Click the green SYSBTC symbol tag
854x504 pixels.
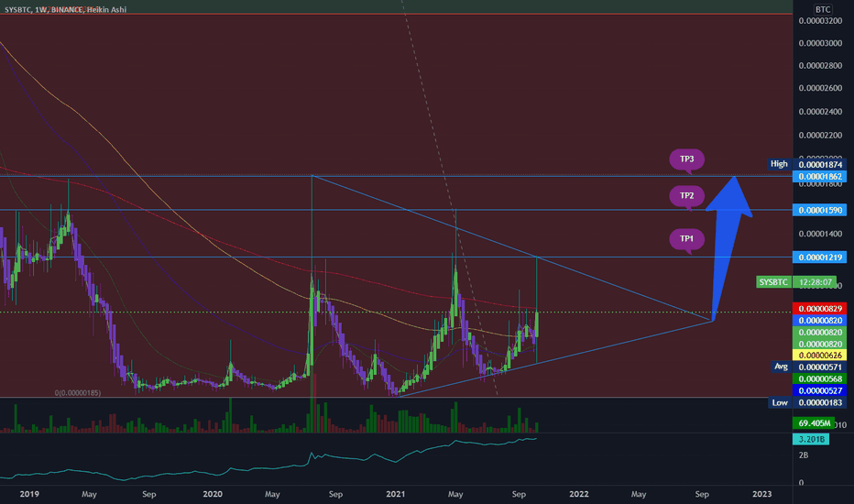pyautogui.click(x=773, y=281)
